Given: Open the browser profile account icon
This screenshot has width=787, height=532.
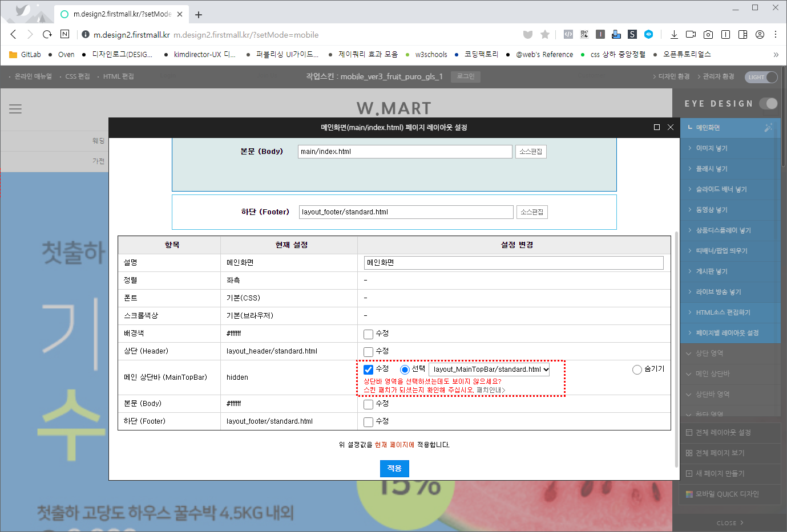Looking at the screenshot, I should [760, 34].
